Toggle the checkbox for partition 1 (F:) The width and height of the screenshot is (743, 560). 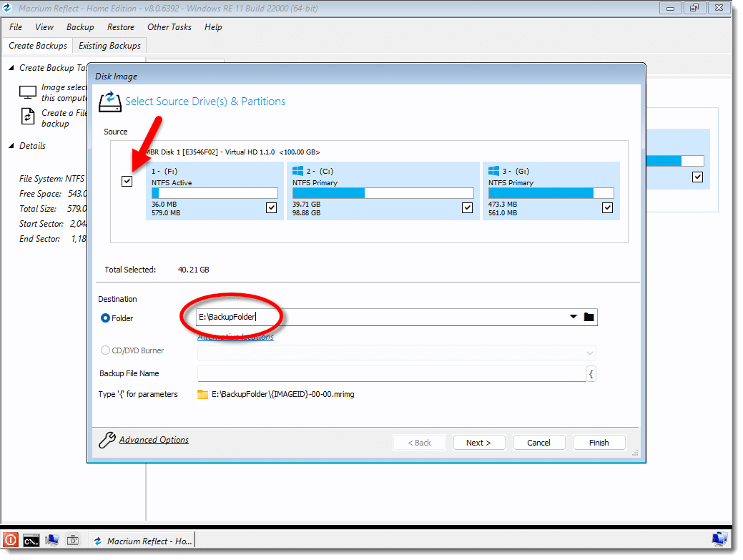(x=271, y=208)
